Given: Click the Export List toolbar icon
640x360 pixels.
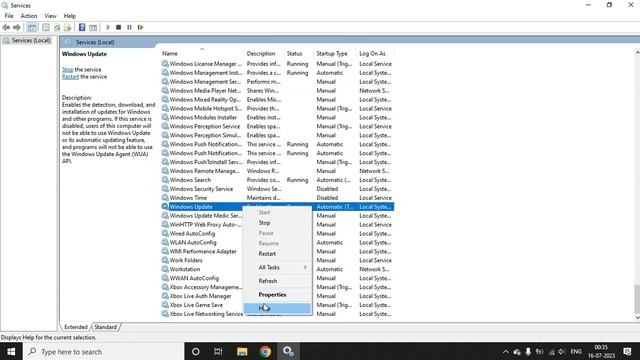Looking at the screenshot, I should point(68,27).
